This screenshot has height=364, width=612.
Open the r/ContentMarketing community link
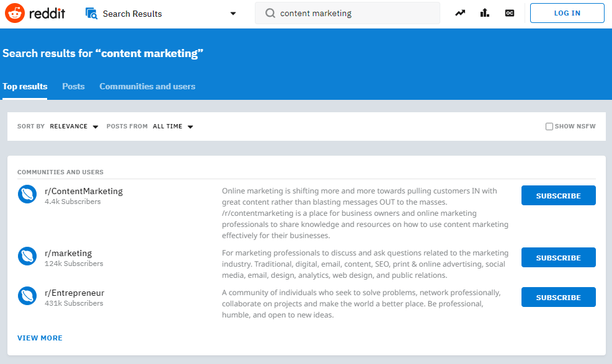tap(84, 191)
